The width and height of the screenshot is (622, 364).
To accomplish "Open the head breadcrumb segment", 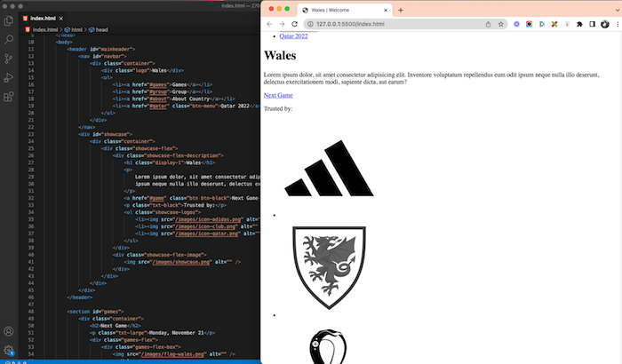I will point(99,29).
